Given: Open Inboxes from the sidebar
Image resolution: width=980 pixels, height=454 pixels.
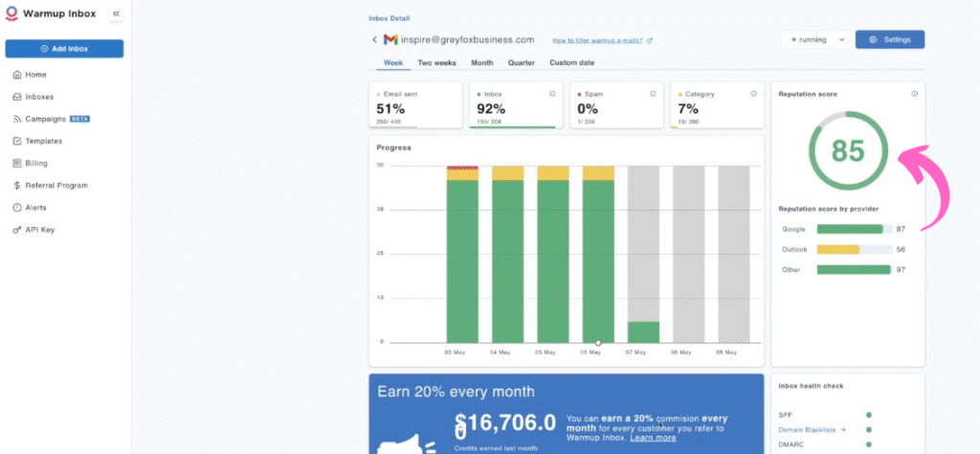Looking at the screenshot, I should coord(17,97).
